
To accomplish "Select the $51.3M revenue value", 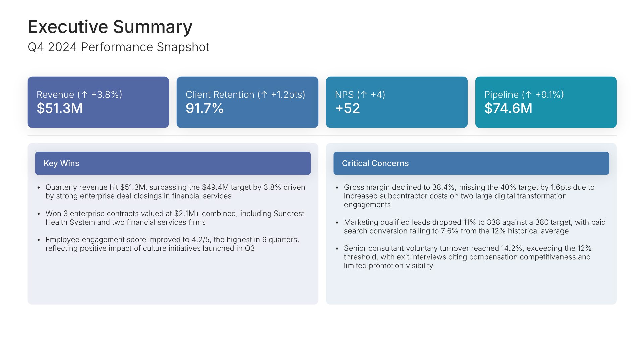I will tap(60, 108).
